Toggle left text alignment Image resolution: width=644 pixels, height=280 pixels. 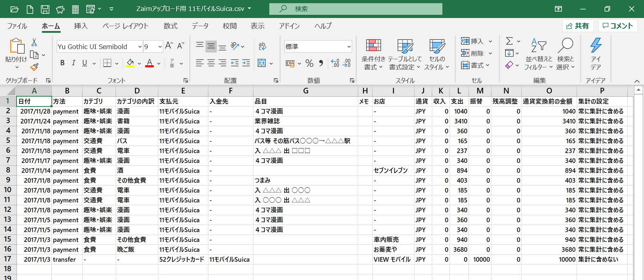[x=200, y=63]
